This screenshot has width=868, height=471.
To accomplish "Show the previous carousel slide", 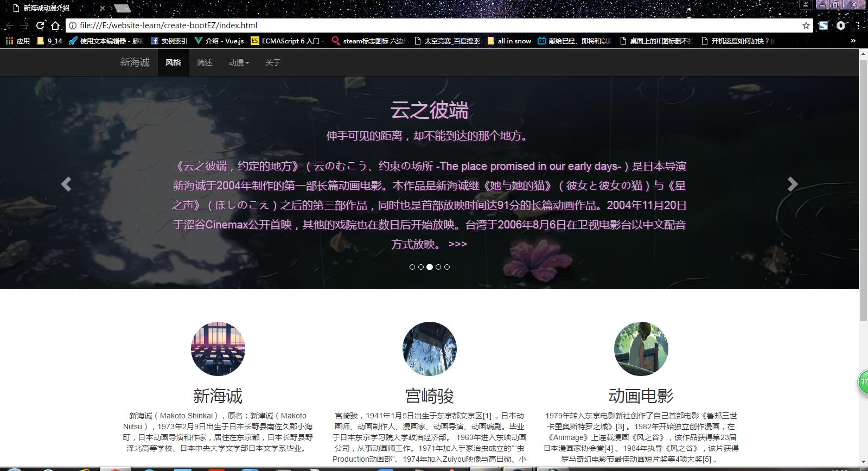I will coord(66,184).
